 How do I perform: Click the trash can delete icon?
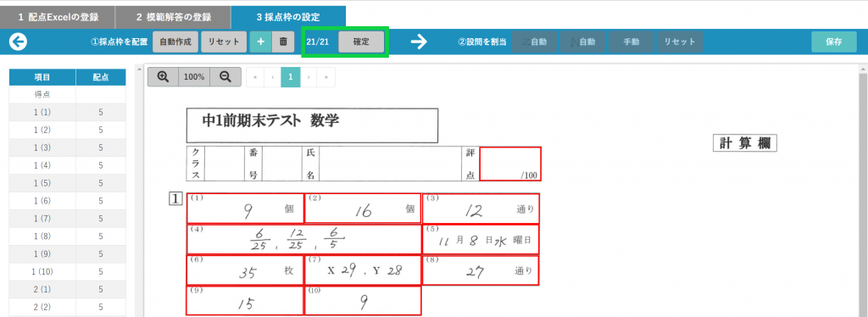click(283, 42)
